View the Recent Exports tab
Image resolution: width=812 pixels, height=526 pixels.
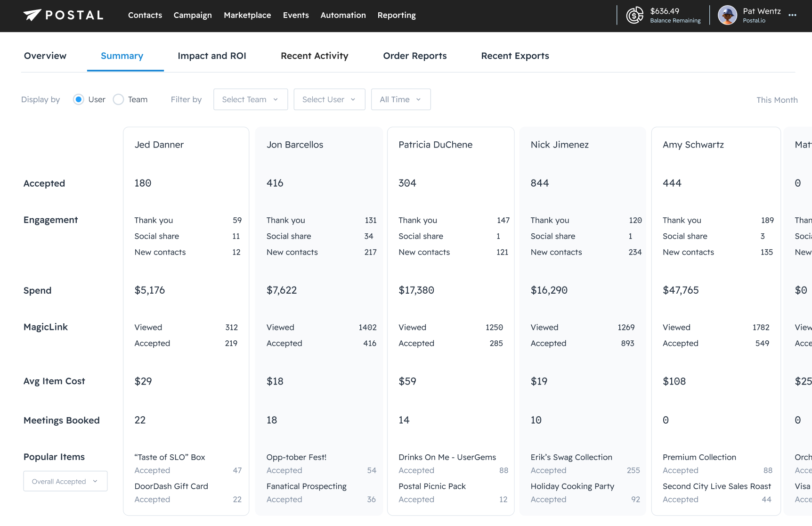point(515,56)
